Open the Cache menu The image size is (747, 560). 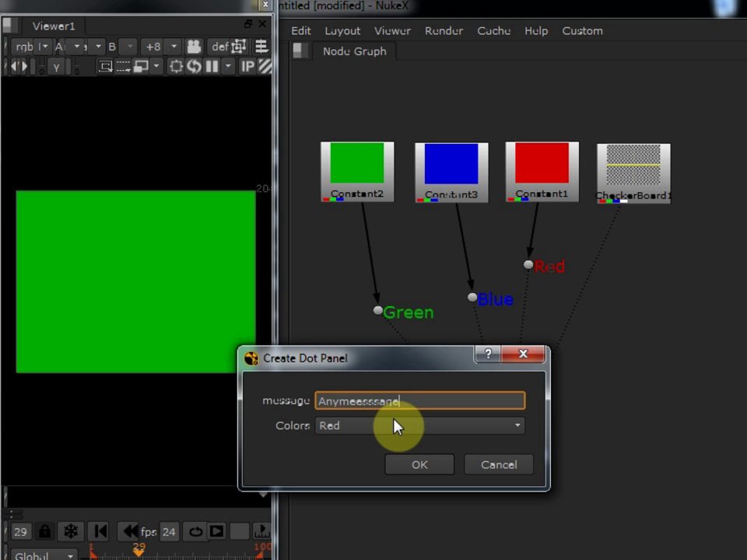(x=493, y=31)
